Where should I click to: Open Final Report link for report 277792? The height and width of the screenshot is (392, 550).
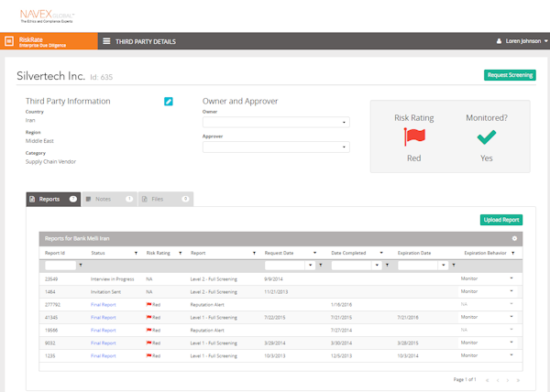click(x=103, y=305)
